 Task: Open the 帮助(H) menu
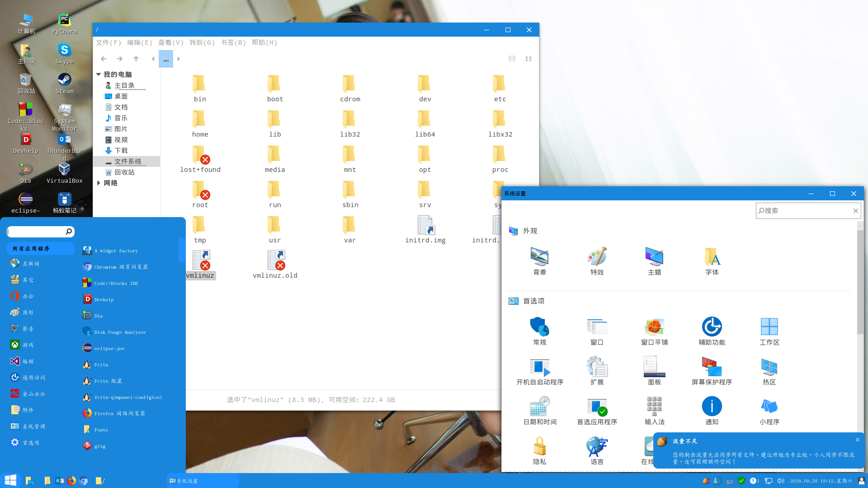click(x=264, y=43)
